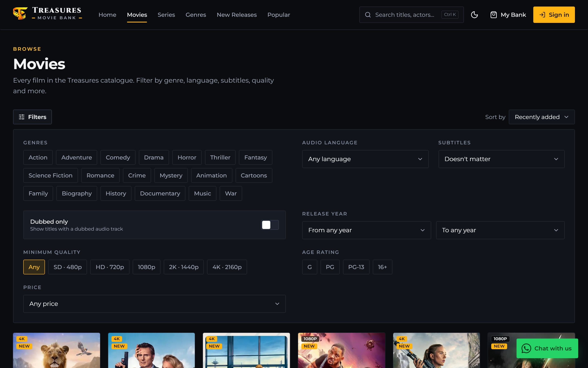Choose 4K · 2160p minimum quality
Image resolution: width=588 pixels, height=368 pixels.
tap(227, 267)
